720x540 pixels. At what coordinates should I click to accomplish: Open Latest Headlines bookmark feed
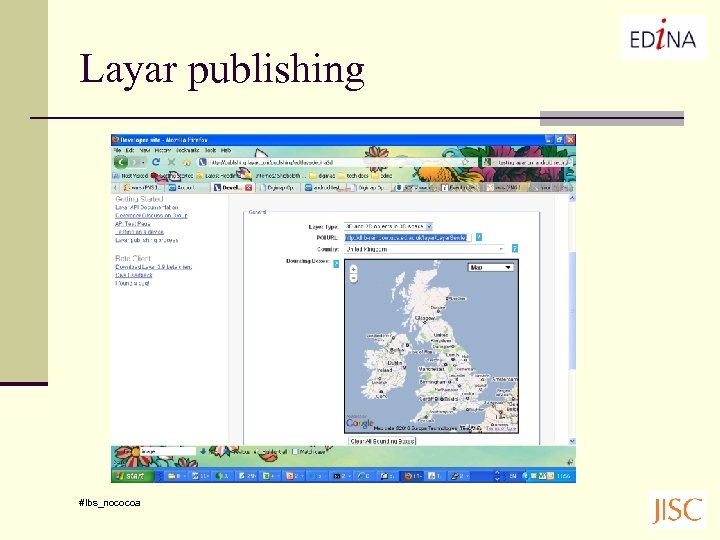click(216, 175)
